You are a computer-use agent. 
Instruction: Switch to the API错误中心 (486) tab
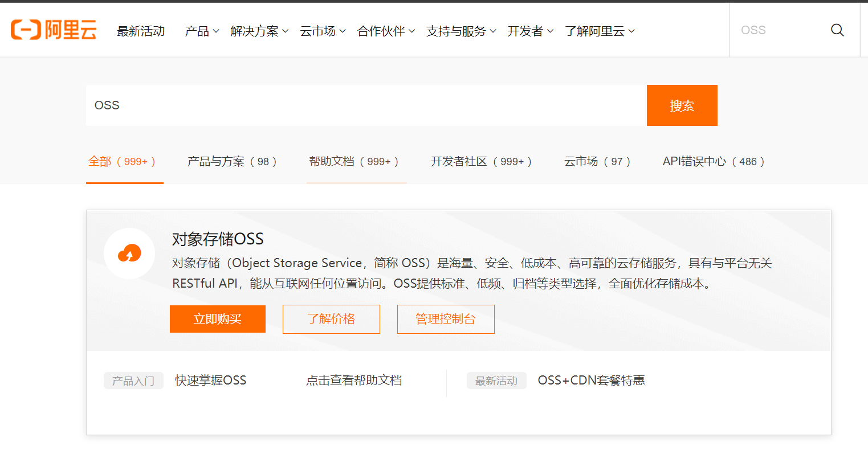pos(714,162)
